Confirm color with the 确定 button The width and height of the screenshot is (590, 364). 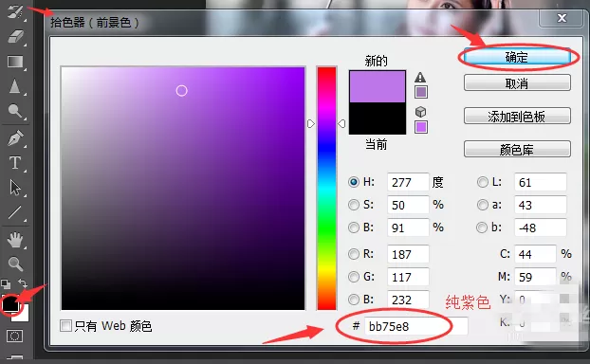click(x=517, y=57)
